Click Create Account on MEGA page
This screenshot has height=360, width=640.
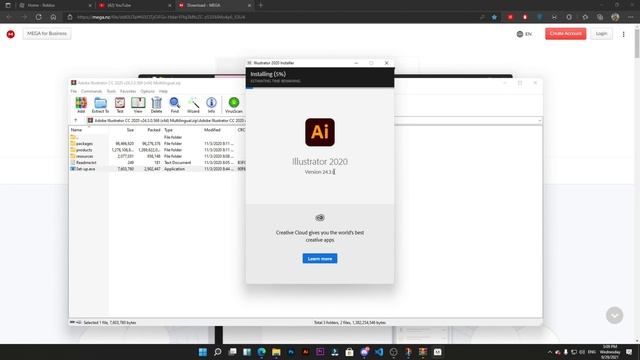point(565,33)
